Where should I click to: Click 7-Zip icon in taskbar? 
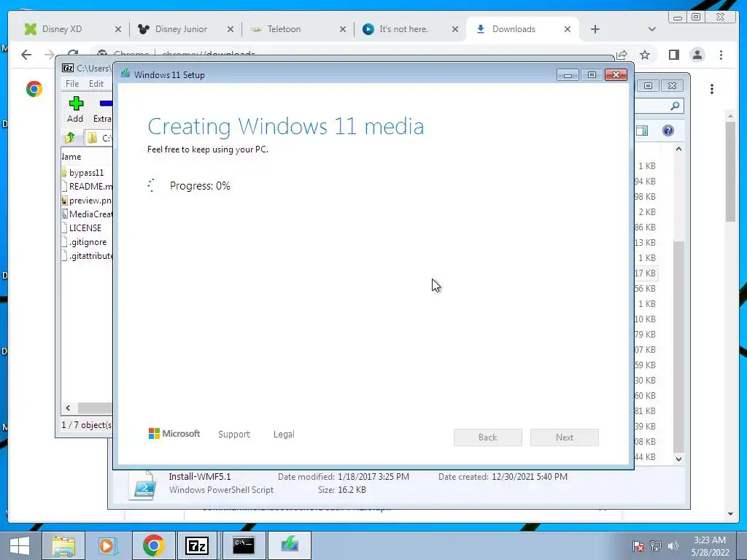[197, 545]
